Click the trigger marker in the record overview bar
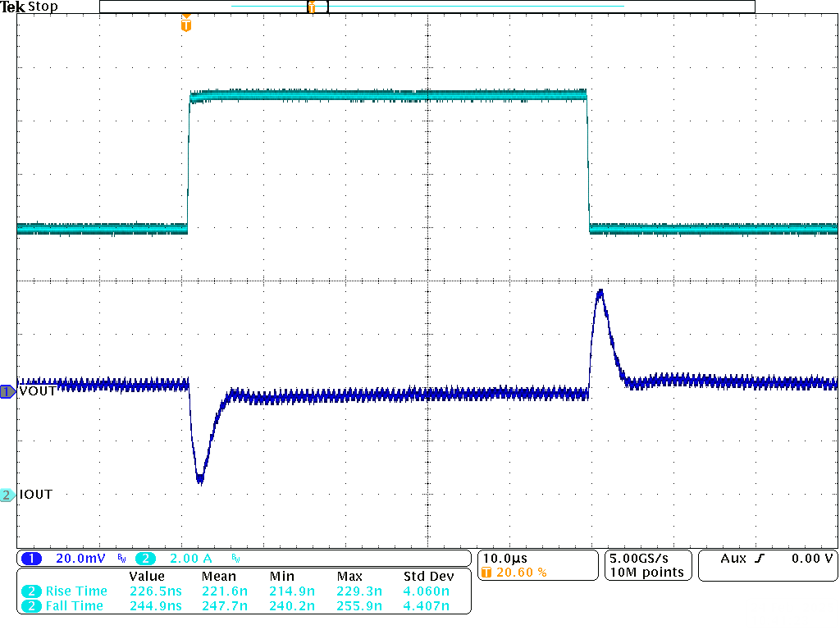840x630 pixels. (x=312, y=7)
